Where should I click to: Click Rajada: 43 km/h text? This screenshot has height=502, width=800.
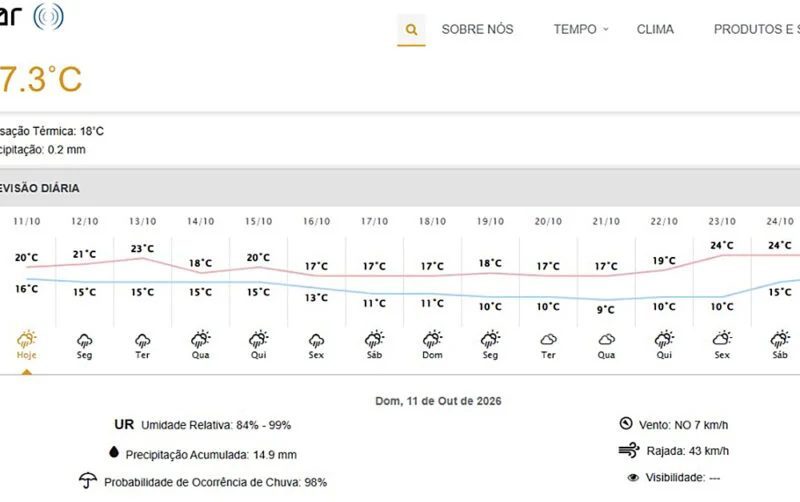(x=688, y=451)
